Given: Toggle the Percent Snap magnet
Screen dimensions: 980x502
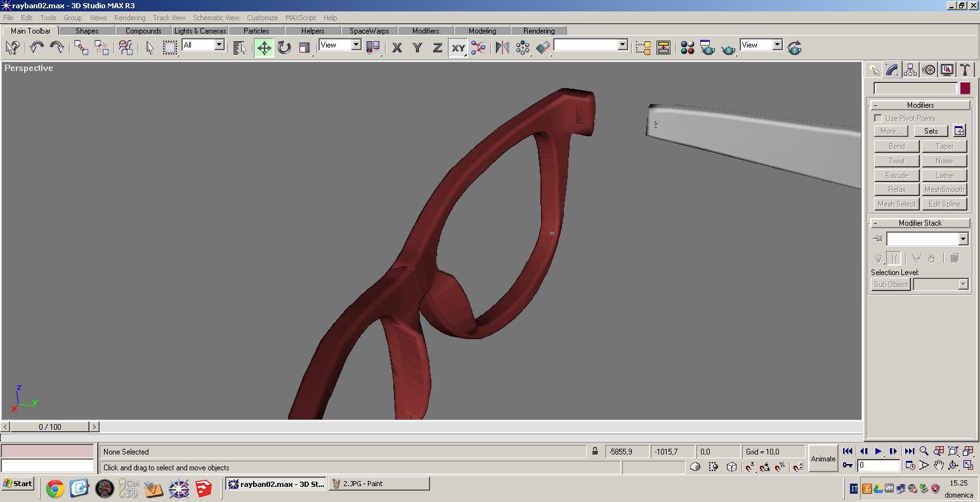Looking at the screenshot, I should coord(780,467).
